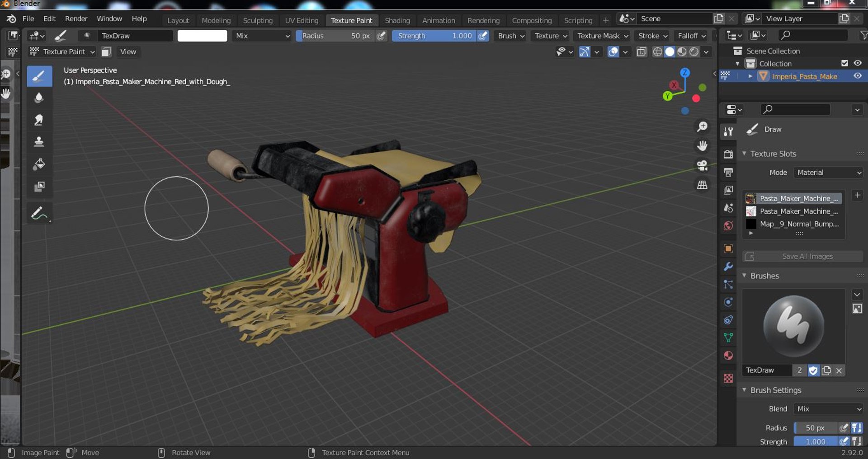Collapse the Texture Slots panel
Viewport: 868px width, 459px height.
coord(744,154)
